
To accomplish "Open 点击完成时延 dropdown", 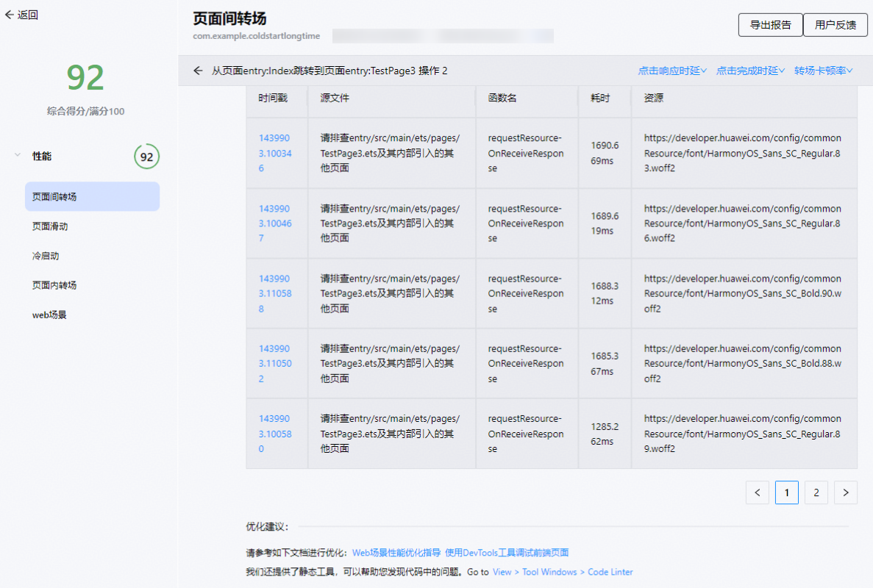I will click(750, 71).
